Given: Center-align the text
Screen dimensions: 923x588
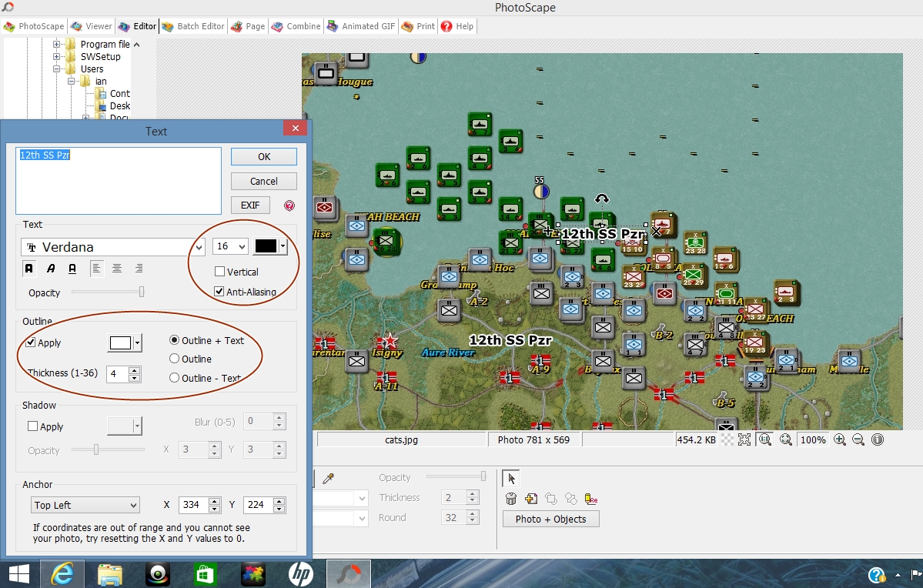Looking at the screenshot, I should click(x=117, y=269).
